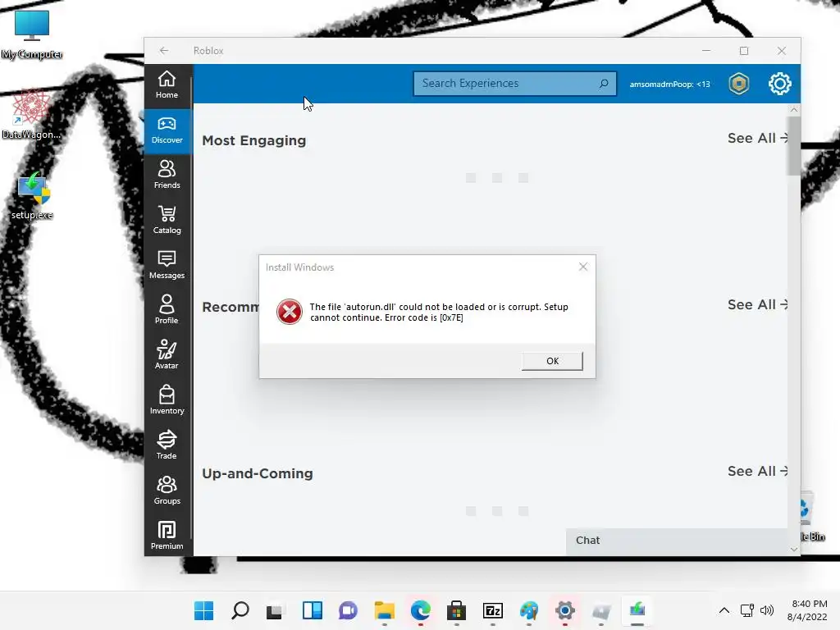840x630 pixels.
Task: Click the scroll up arrow in Roblox
Action: tap(794, 109)
